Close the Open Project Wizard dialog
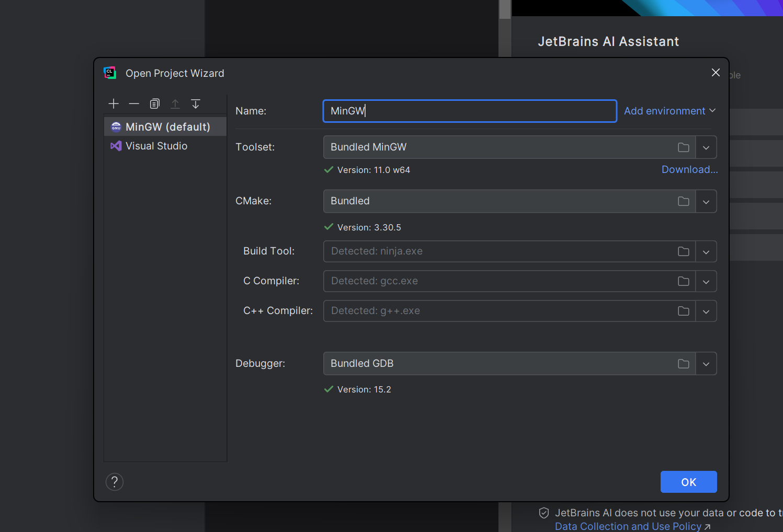The width and height of the screenshot is (783, 532). coord(716,73)
